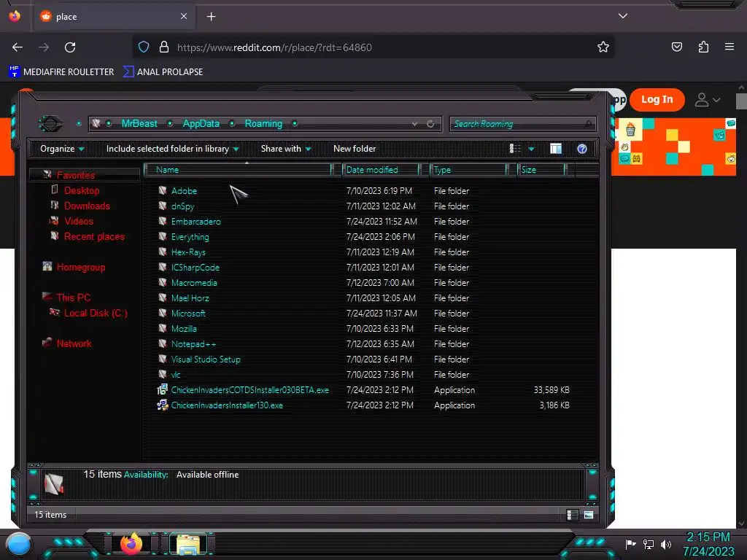Click the site padlock icon
Image resolution: width=747 pixels, height=560 pixels.
[164, 47]
